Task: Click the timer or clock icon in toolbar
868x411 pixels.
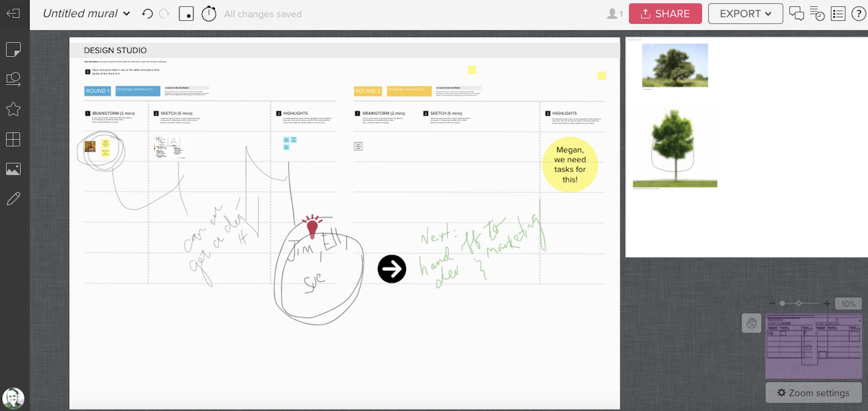Action: point(209,13)
